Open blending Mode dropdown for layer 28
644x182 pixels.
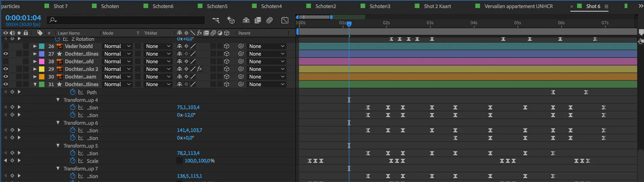point(117,62)
